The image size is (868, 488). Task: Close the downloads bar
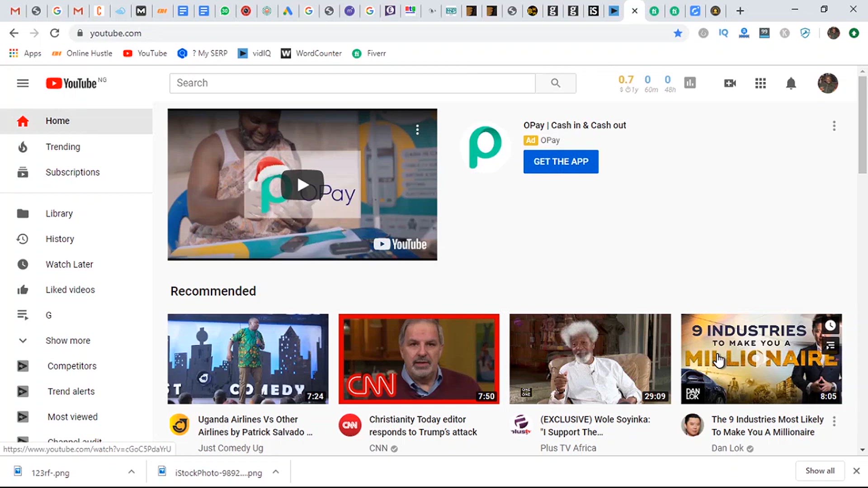pos(856,471)
